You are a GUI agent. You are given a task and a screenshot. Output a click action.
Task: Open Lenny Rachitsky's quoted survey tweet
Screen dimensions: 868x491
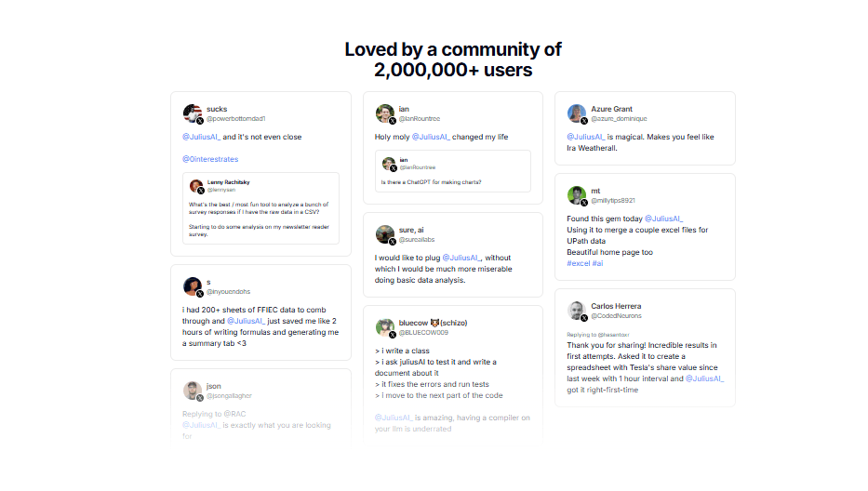pyautogui.click(x=260, y=208)
